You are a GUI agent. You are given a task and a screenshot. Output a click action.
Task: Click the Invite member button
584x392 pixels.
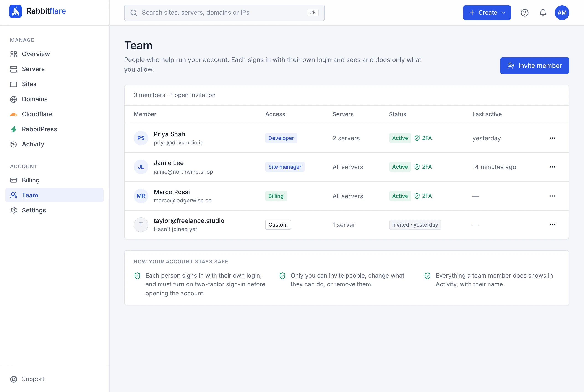pos(534,65)
